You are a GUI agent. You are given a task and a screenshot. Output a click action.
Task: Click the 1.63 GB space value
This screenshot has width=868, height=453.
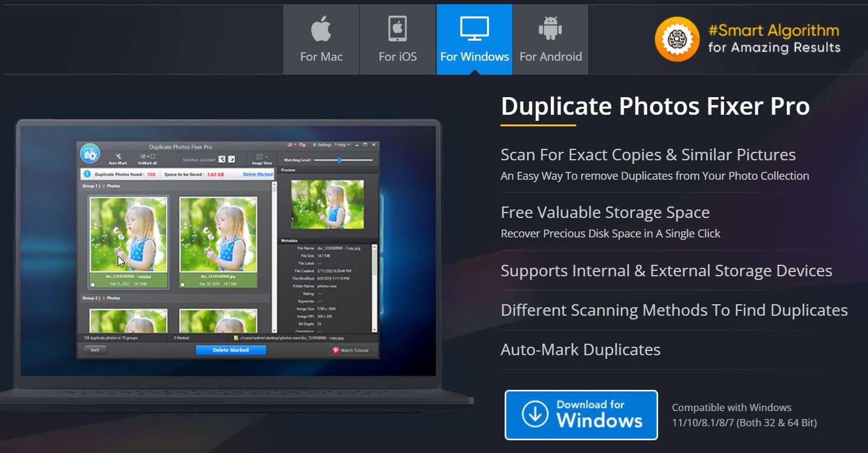point(215,174)
